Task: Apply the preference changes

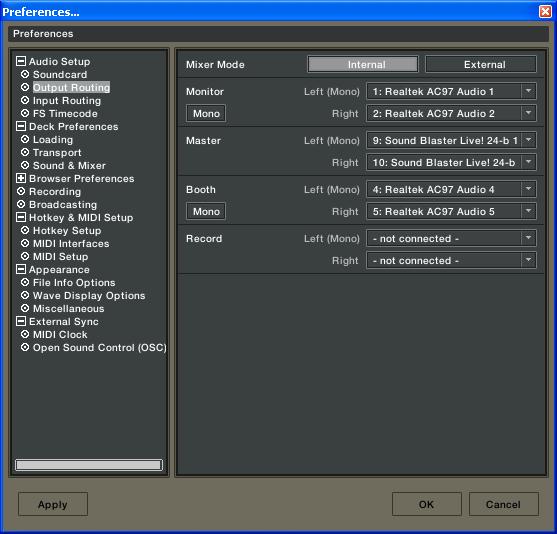Action: (x=53, y=504)
